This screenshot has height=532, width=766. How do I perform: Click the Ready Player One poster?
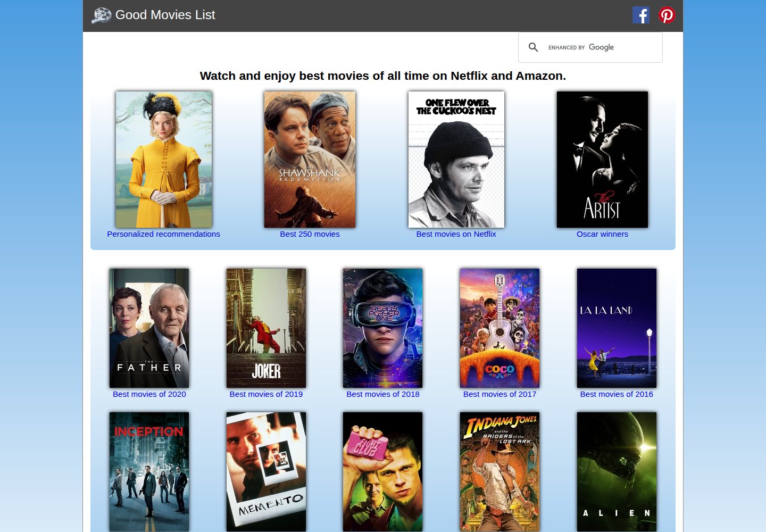(383, 328)
